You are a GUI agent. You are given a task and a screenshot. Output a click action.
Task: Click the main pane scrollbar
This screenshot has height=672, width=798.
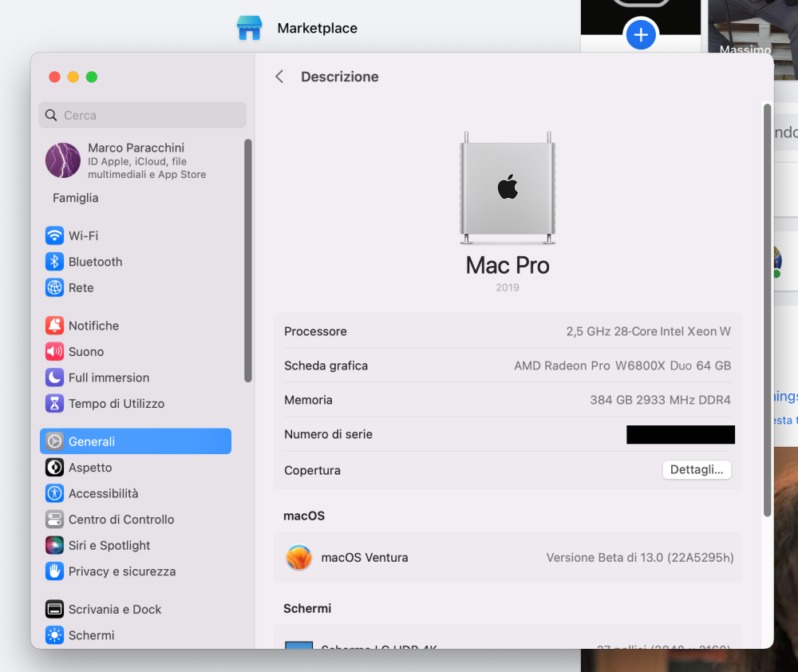point(768,310)
